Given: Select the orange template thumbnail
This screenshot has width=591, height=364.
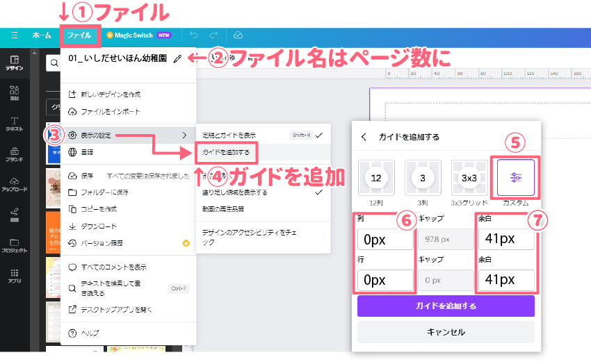Looking at the screenshot, I should click(x=53, y=233).
